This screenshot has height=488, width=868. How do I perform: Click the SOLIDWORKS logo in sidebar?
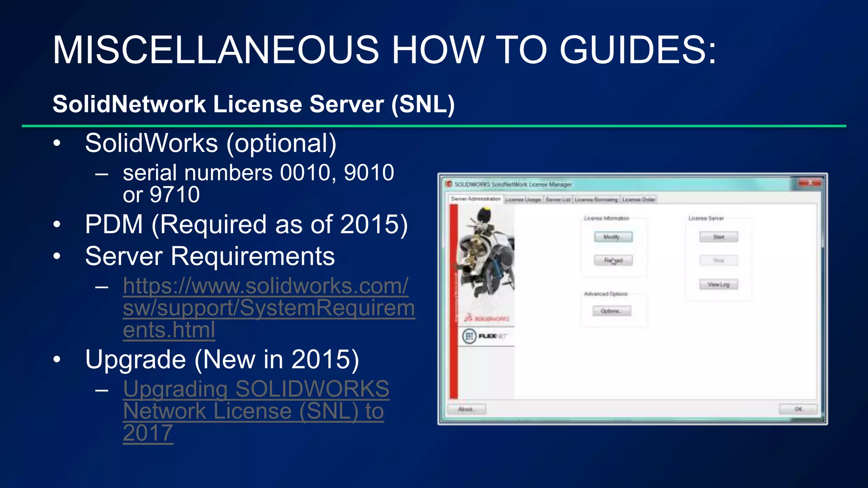[487, 318]
